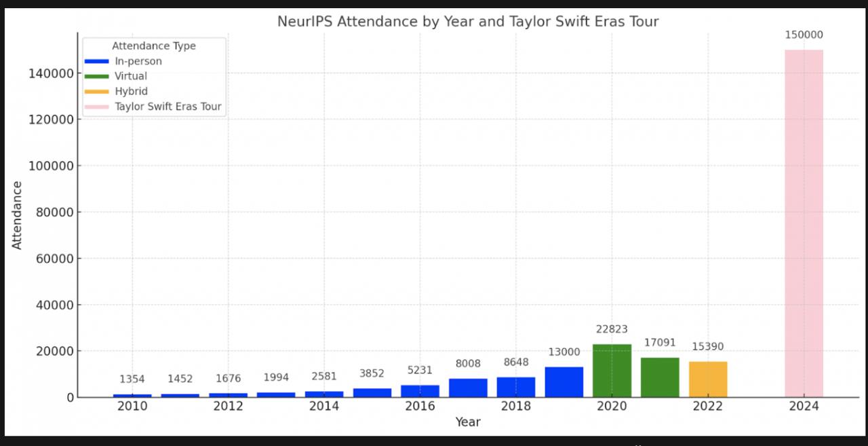Click the y-axis tick label '80000'
Screen dimensions: 868x446
click(x=55, y=212)
